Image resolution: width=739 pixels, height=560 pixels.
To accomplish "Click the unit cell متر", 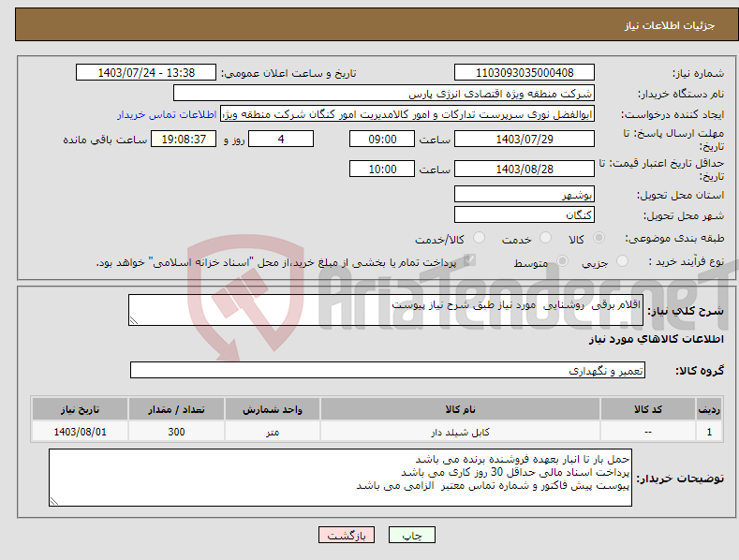I will [273, 432].
